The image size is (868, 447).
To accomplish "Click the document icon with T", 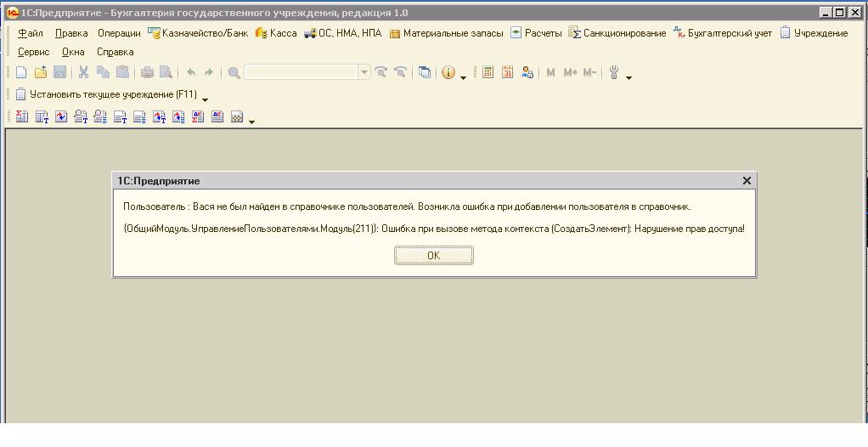I will click(x=120, y=116).
